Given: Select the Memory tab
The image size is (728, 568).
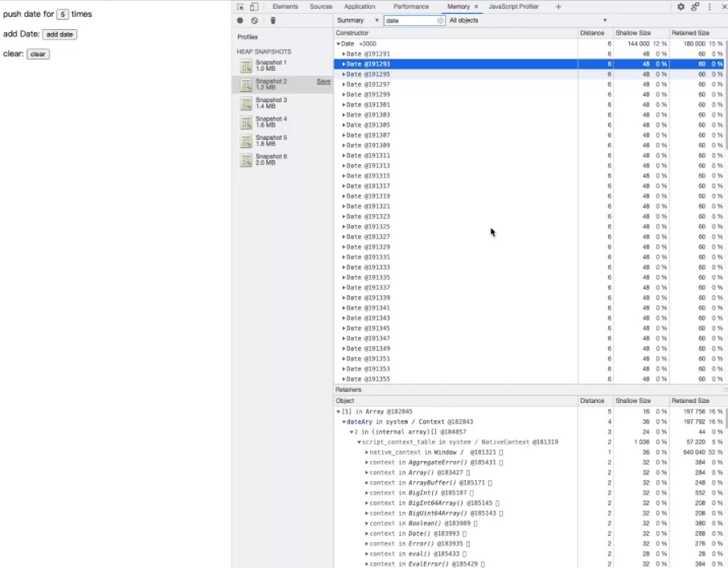Looking at the screenshot, I should pos(459,6).
